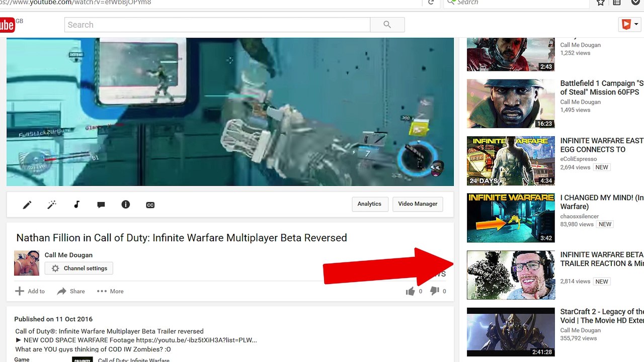Open the magic wand Enhancements tool
Viewport: 644px width, 362px height.
click(x=52, y=205)
